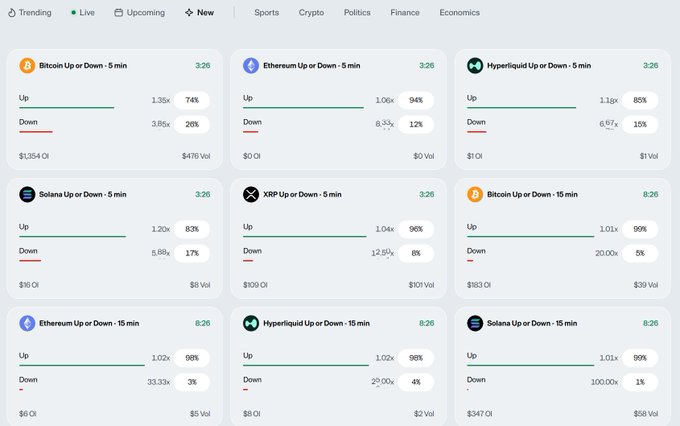Click Ethereum icon on 5 min card

coord(251,66)
